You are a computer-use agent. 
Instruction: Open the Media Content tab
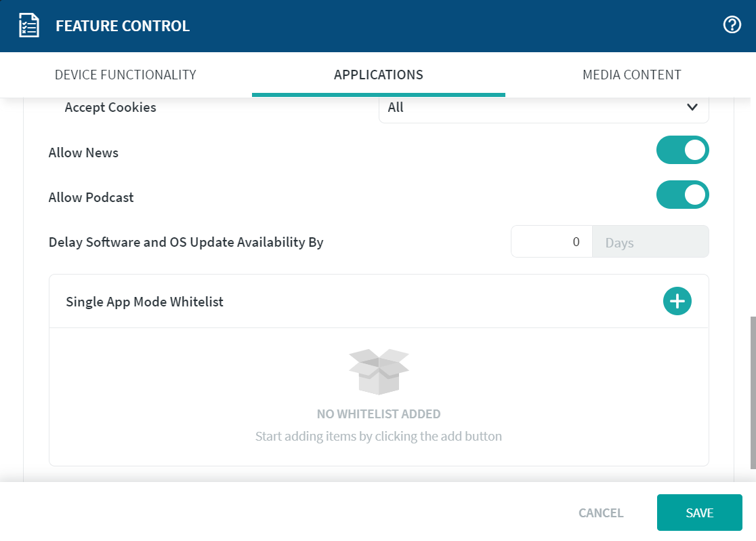[631, 75]
